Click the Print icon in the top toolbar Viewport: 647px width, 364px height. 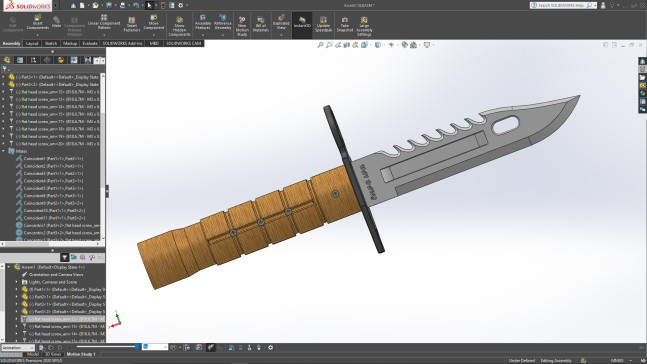(122, 5)
